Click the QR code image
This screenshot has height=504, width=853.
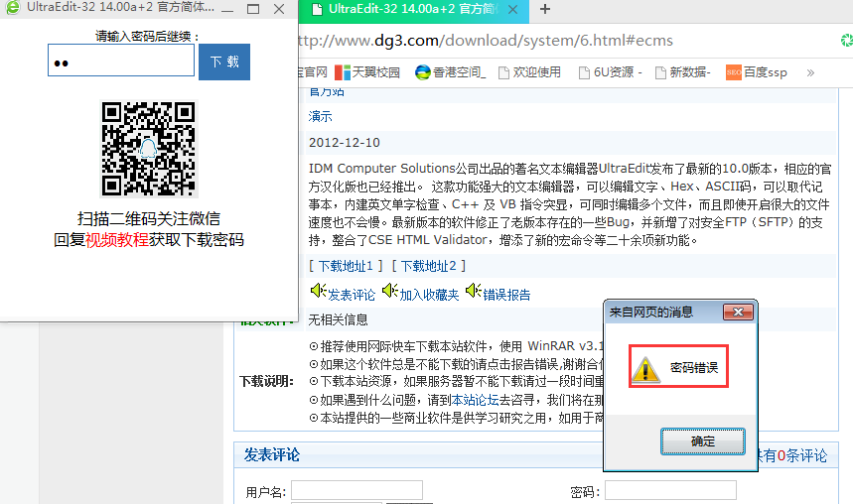tap(149, 149)
